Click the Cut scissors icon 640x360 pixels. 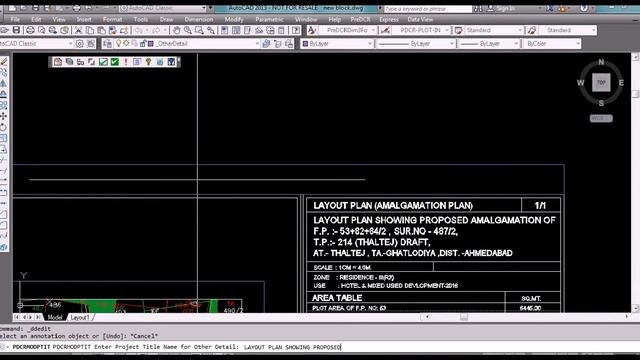[x=78, y=30]
